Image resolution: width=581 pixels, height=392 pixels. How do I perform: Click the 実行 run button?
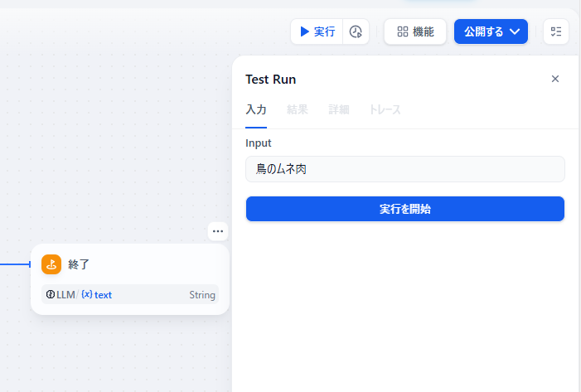tap(317, 31)
